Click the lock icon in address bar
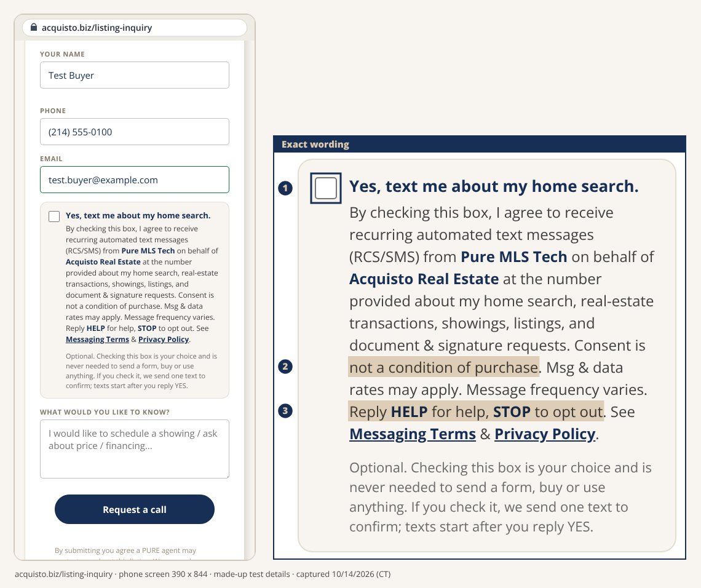 tap(34, 27)
